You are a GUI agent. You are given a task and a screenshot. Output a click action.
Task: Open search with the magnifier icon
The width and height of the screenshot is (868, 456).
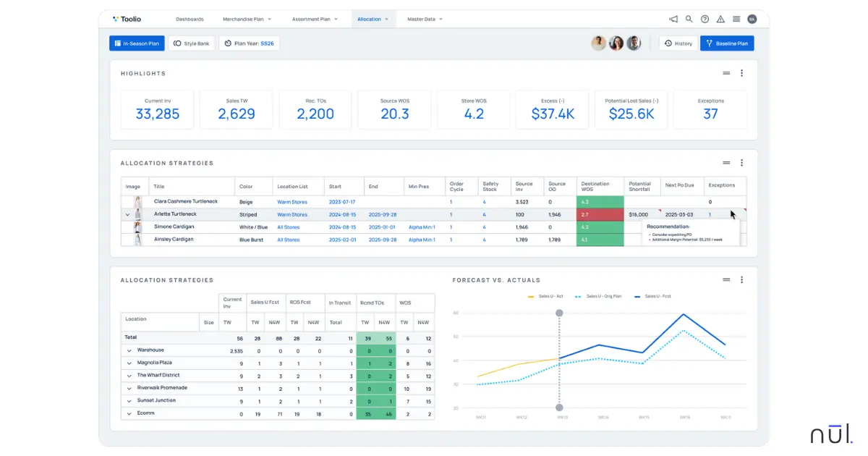pos(689,20)
